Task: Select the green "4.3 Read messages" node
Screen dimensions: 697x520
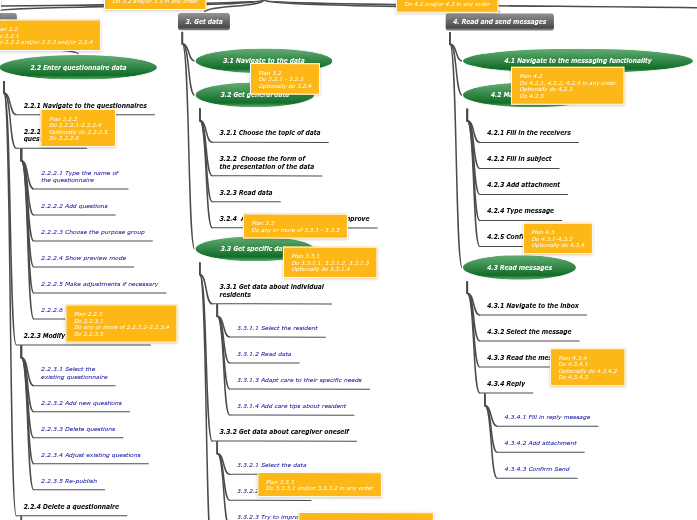Action: [x=519, y=268]
